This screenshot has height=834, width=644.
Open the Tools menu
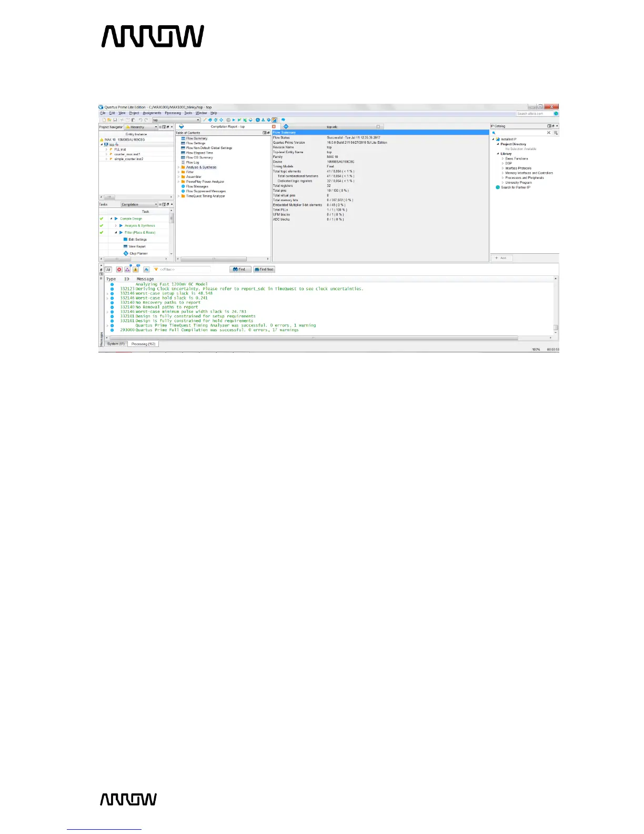tap(188, 113)
